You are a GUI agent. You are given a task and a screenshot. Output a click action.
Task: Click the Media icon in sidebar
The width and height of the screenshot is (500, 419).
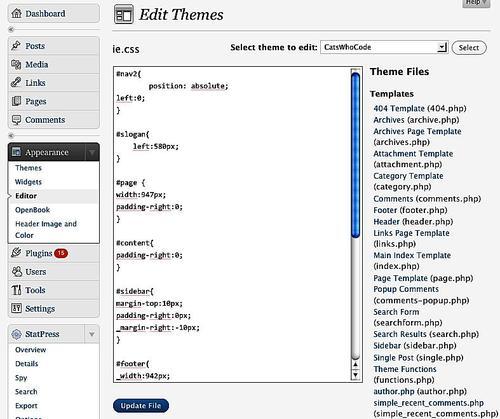[x=16, y=64]
